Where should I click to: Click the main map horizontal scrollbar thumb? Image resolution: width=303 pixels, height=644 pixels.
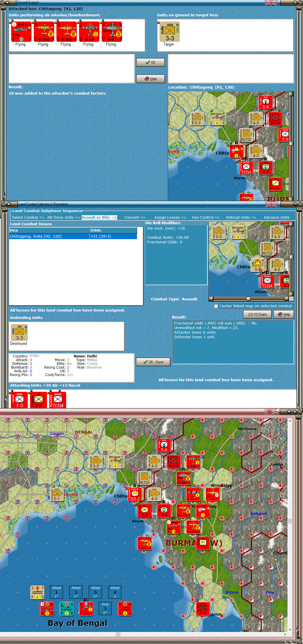click(x=118, y=635)
